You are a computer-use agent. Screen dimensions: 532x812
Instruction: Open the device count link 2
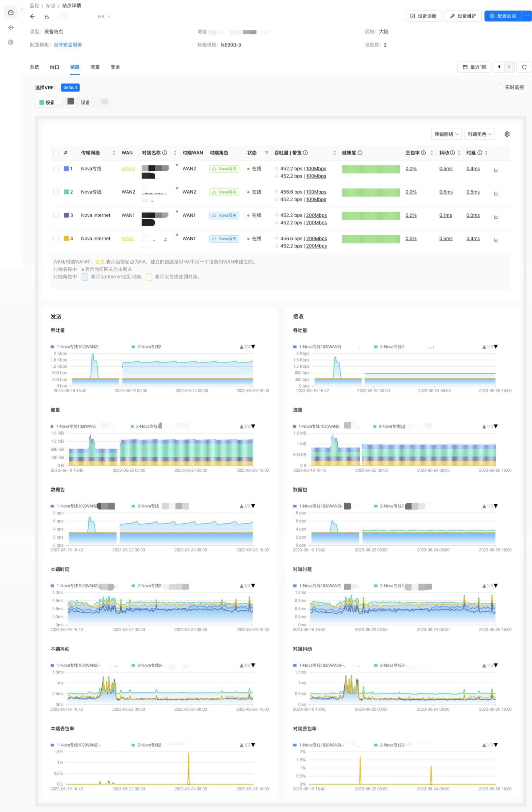point(385,45)
